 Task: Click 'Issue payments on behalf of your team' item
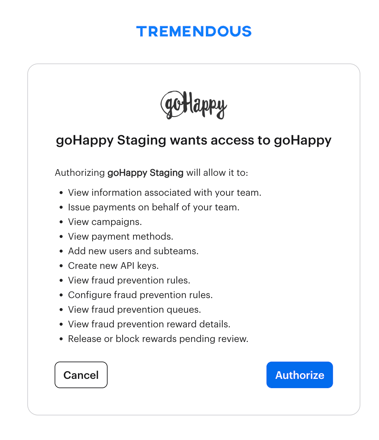coord(154,207)
